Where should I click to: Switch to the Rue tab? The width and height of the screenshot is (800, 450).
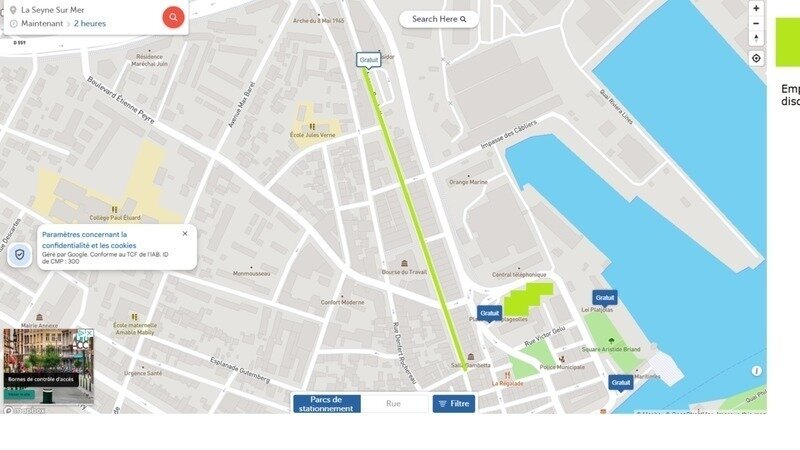click(x=393, y=404)
